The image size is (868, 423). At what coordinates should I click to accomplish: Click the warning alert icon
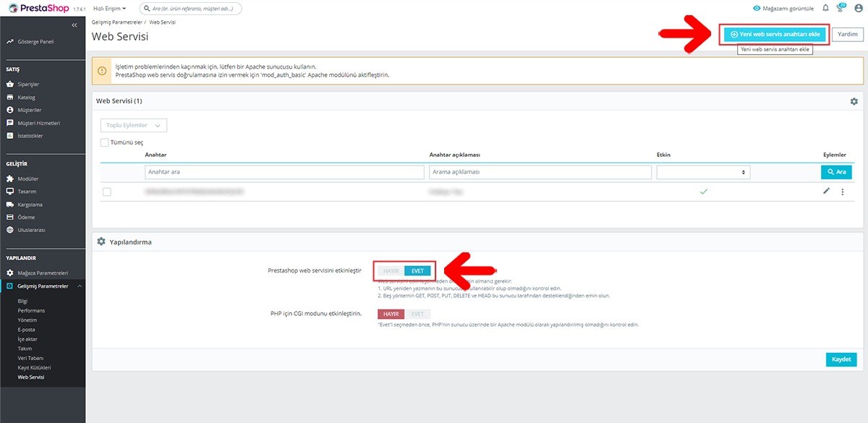click(x=102, y=71)
